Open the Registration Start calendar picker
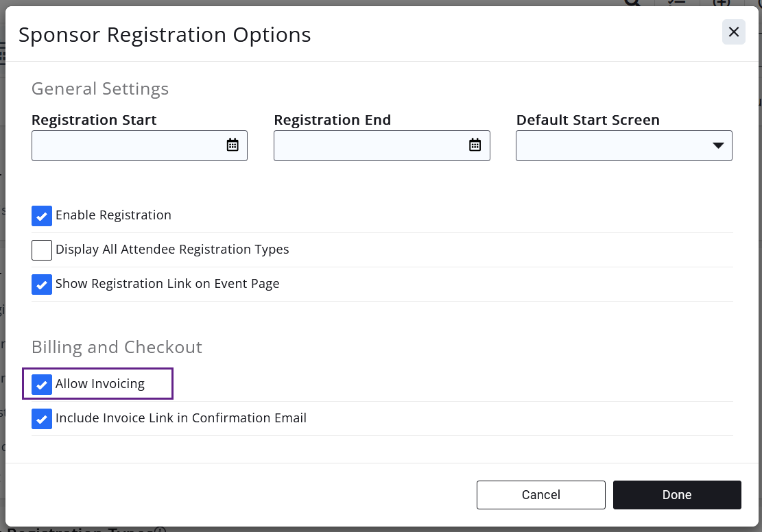The height and width of the screenshot is (532, 762). pyautogui.click(x=233, y=145)
